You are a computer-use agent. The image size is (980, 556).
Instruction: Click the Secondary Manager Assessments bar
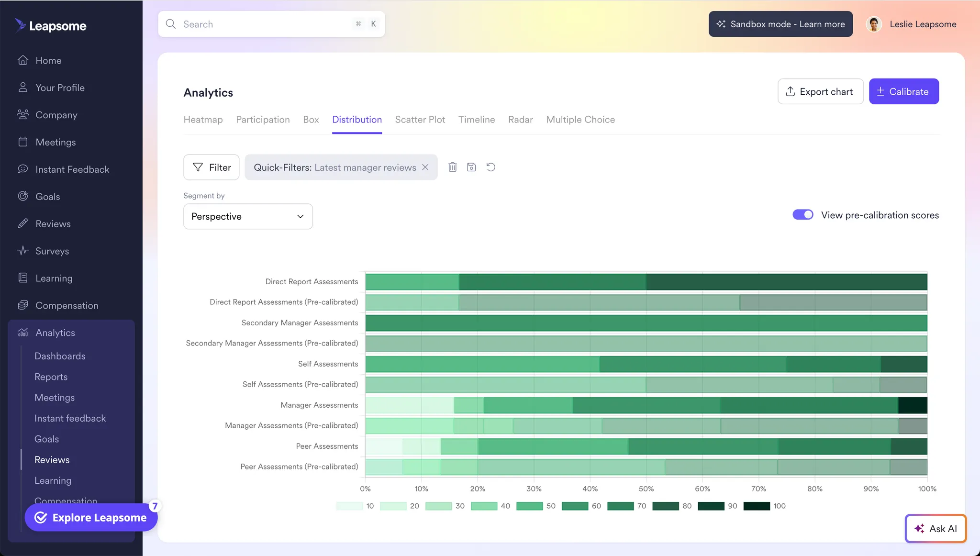coord(646,323)
